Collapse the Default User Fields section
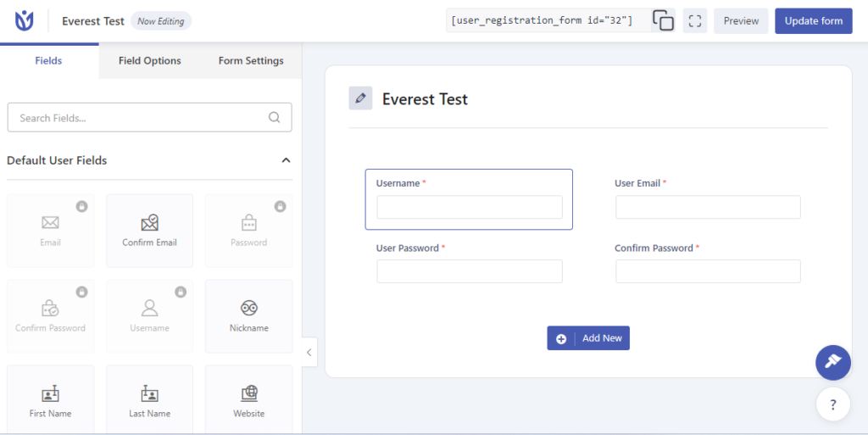 coord(286,160)
